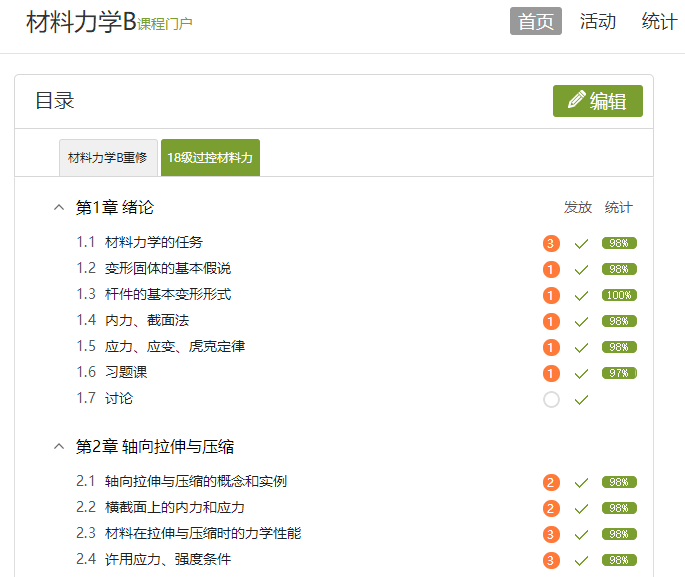
Task: Collapse the 第1章 绪论 chapter
Action: point(58,208)
